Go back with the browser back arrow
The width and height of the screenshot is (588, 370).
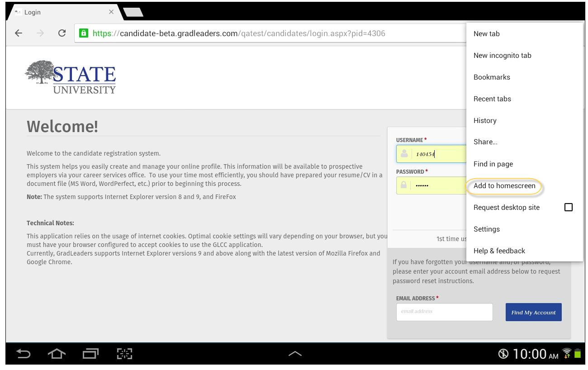[x=19, y=33]
